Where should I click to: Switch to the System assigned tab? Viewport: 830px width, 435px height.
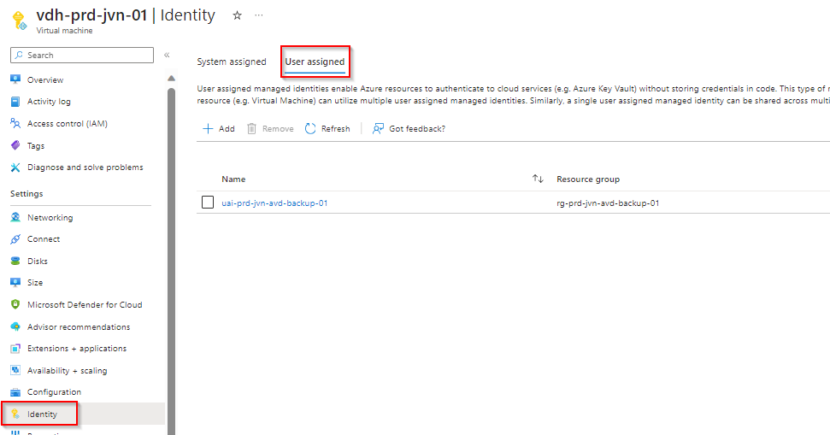231,62
